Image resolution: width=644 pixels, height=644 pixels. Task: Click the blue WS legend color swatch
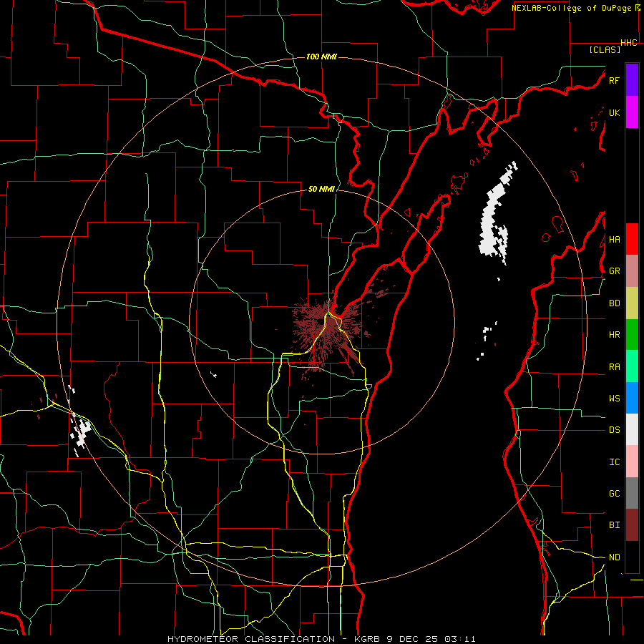[x=632, y=398]
